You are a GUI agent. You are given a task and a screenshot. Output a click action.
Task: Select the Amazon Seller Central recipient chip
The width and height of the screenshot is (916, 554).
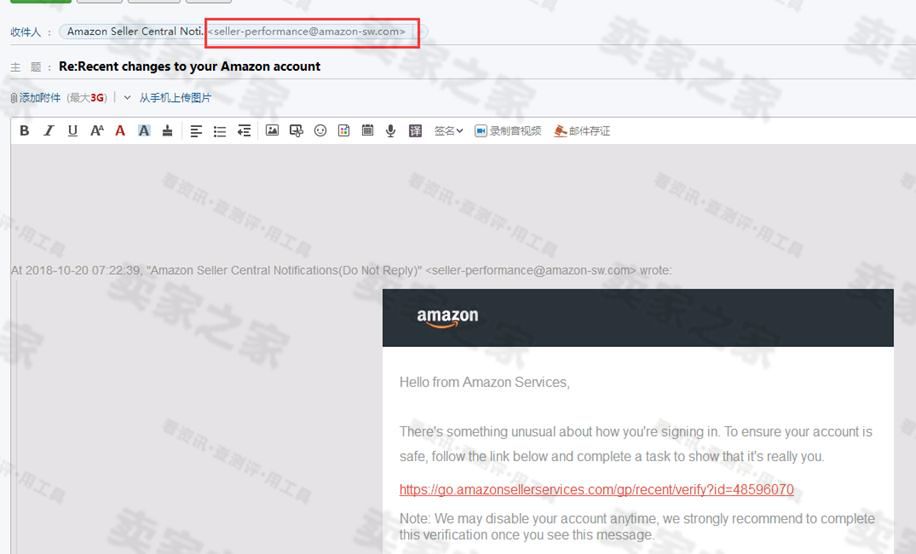tap(242, 32)
